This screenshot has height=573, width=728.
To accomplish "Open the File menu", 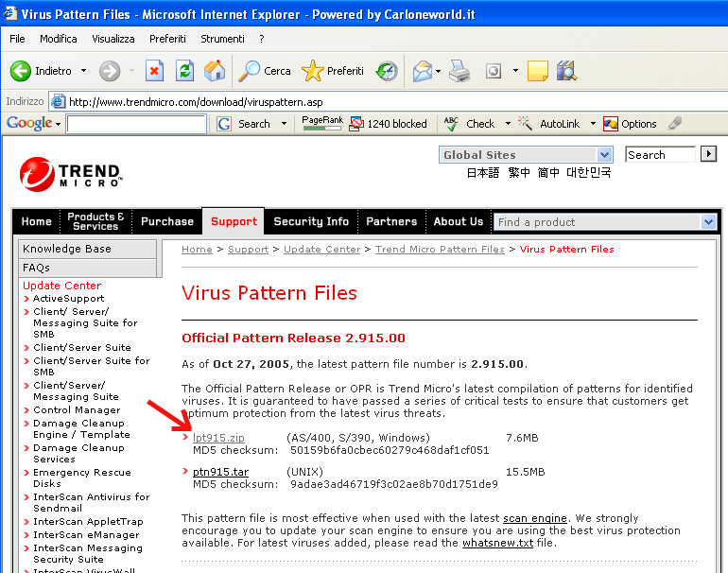I will point(17,39).
